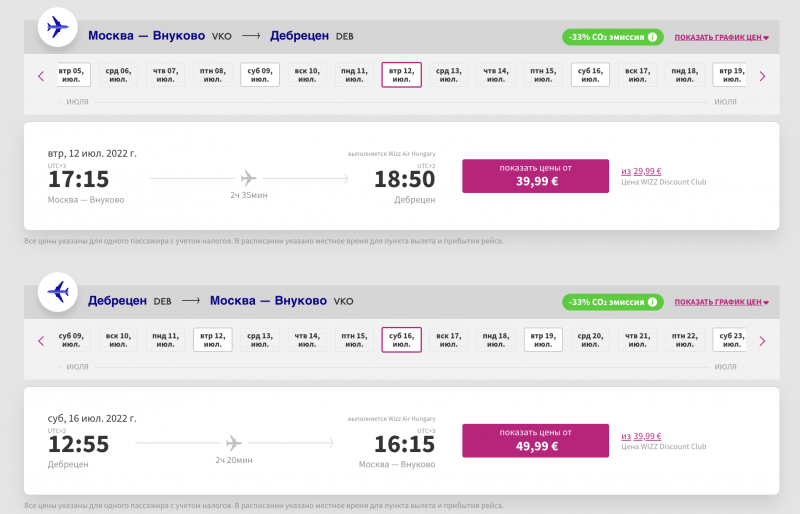Show later dates in return date carousel
800x514 pixels.
762,341
